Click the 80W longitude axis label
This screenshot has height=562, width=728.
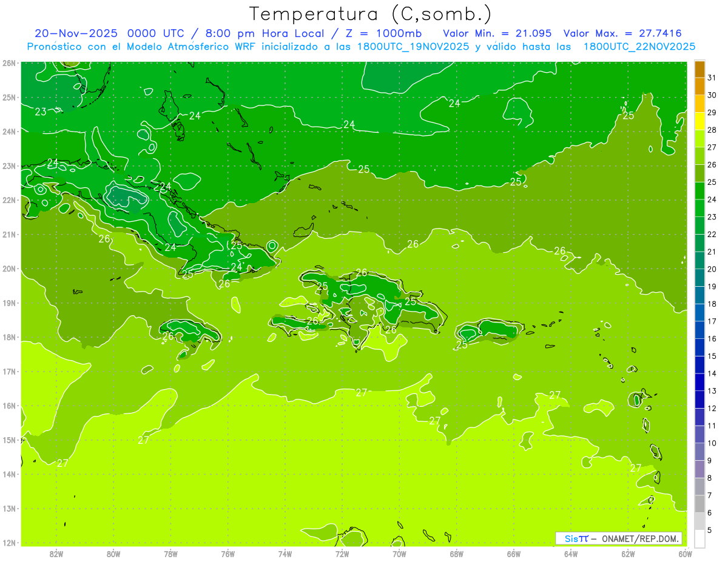pos(113,553)
